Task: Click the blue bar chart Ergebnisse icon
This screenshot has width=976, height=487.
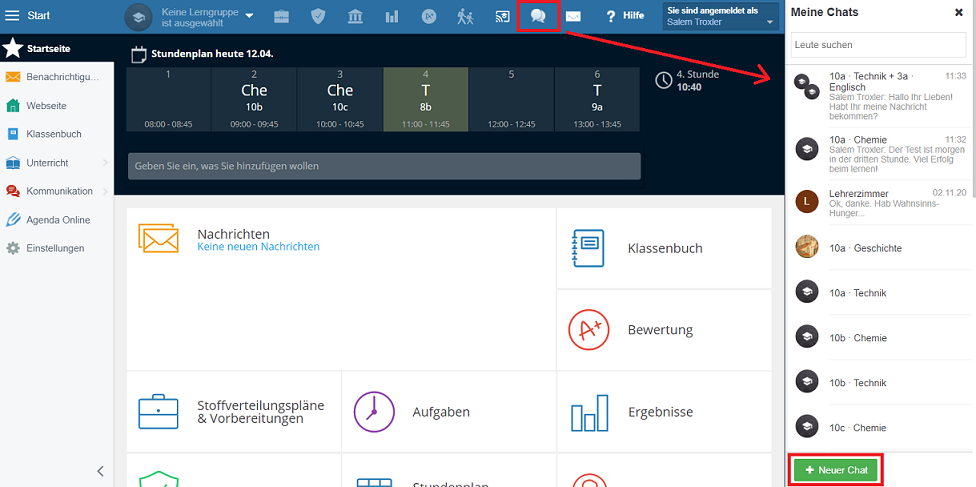Action: tap(589, 413)
